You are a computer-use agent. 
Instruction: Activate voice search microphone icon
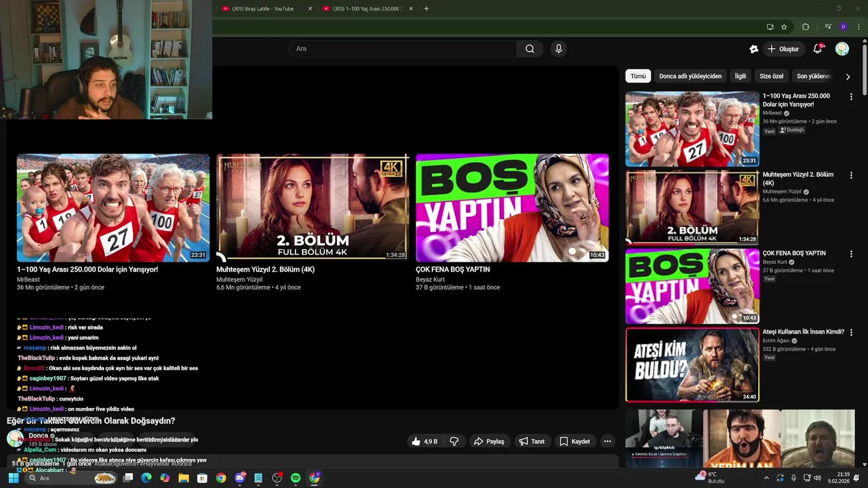(559, 49)
